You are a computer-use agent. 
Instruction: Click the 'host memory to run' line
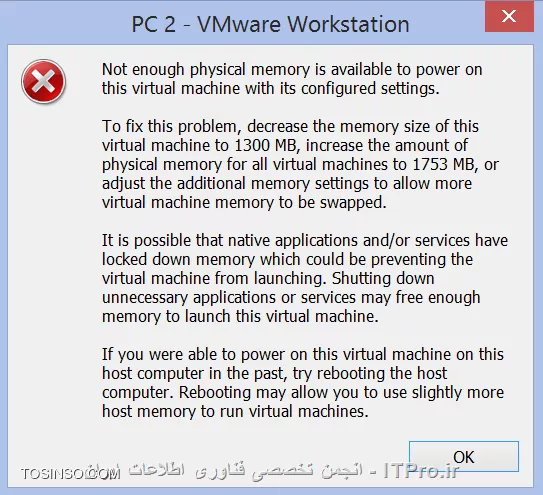(235, 412)
